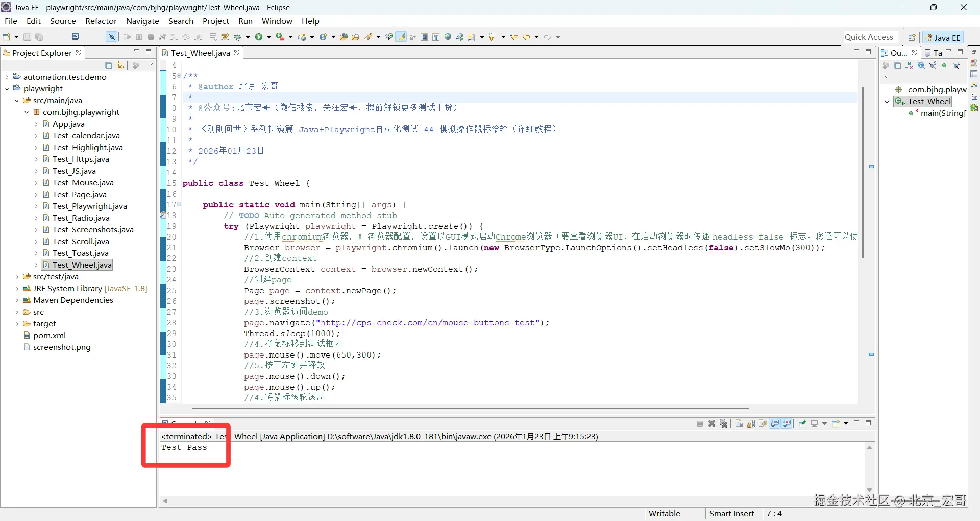The width and height of the screenshot is (980, 521).
Task: Click the New Console View icon
Action: [836, 423]
